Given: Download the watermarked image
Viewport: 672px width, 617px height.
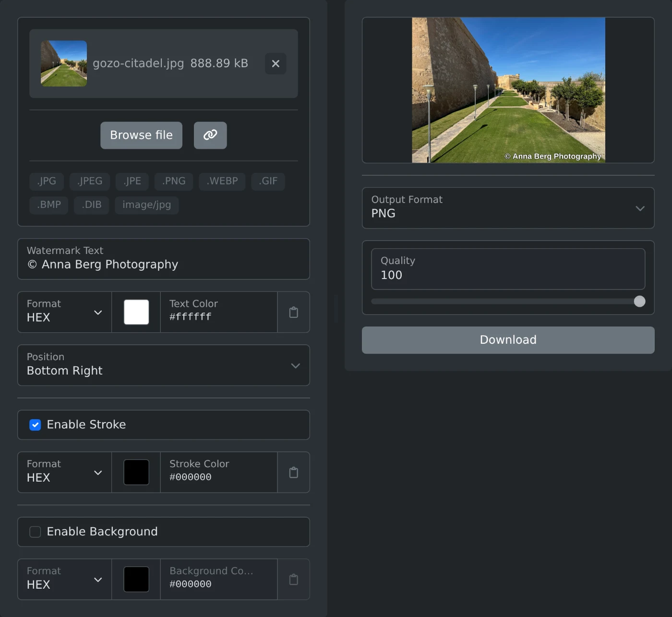Looking at the screenshot, I should [x=508, y=340].
